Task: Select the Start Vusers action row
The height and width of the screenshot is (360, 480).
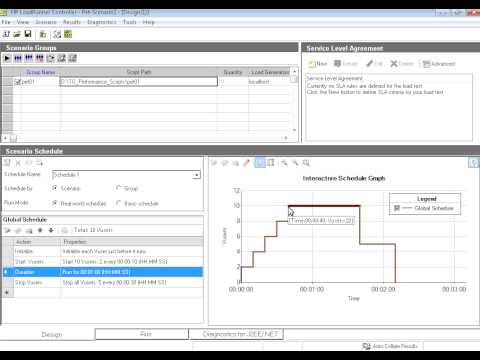Action: 103,262
